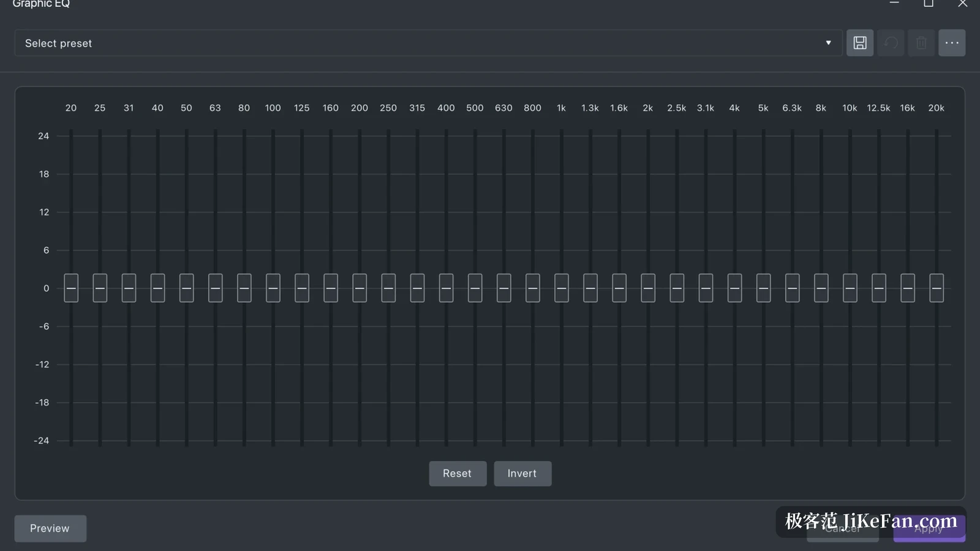Click the 5k frequency label

pos(763,108)
